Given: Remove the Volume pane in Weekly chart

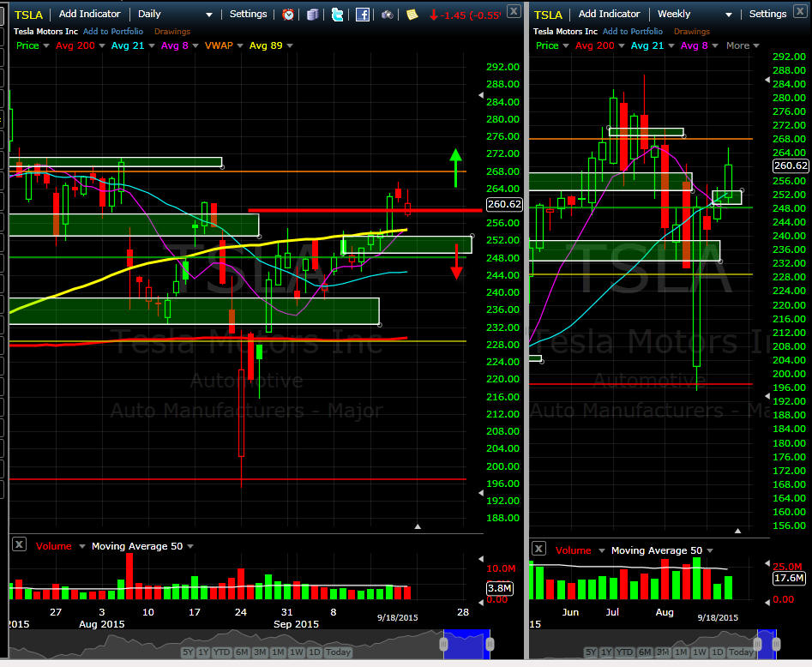Looking at the screenshot, I should [x=538, y=549].
